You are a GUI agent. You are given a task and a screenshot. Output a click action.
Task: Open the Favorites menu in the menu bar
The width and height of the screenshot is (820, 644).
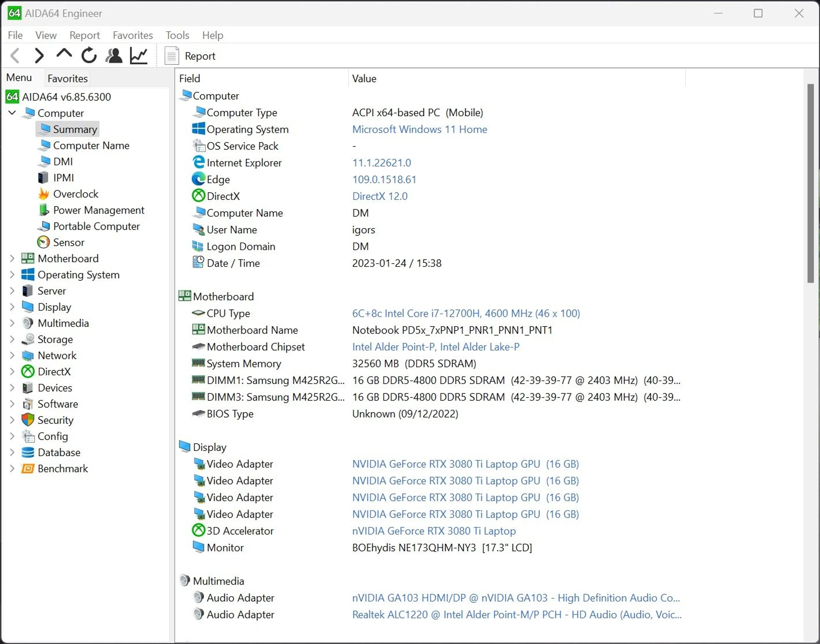[x=133, y=35]
